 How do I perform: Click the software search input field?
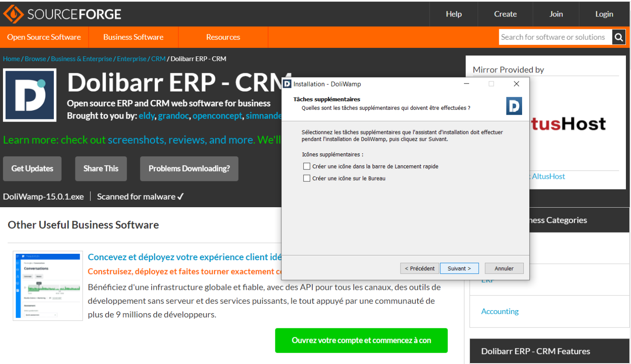(555, 37)
